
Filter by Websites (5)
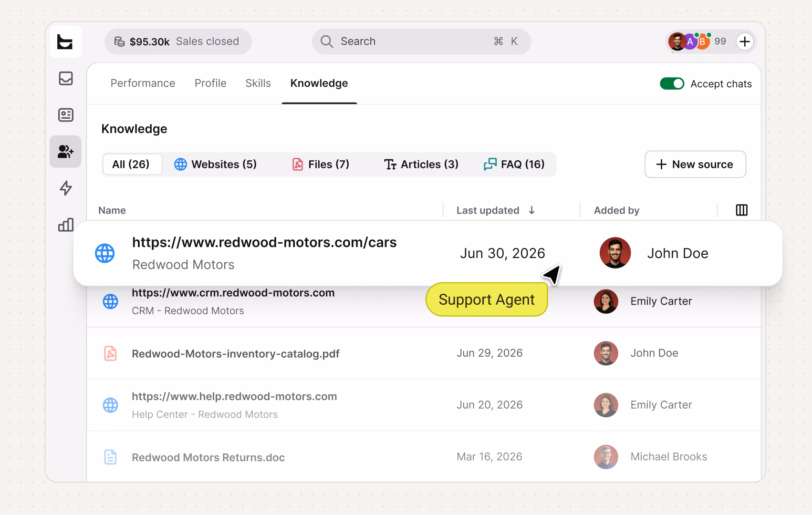pos(216,165)
